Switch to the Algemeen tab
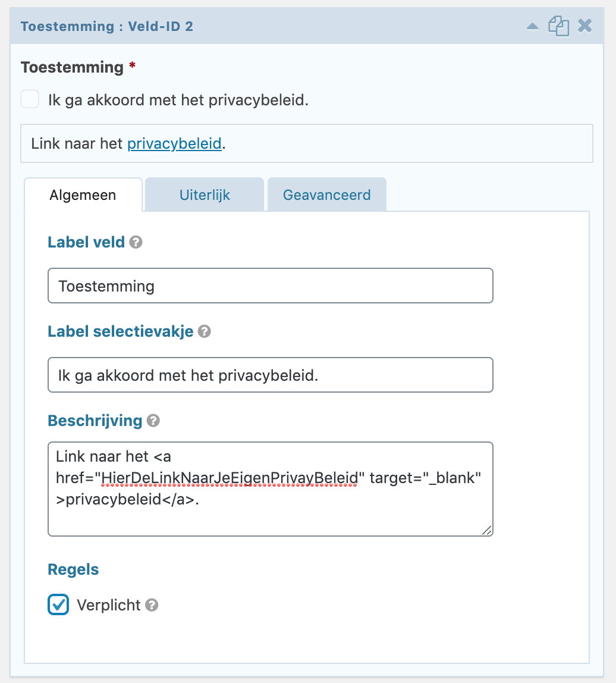This screenshot has height=683, width=616. [x=83, y=195]
